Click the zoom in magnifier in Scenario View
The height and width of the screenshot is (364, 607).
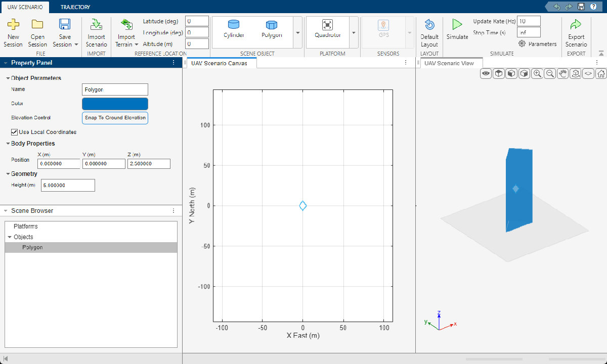(x=537, y=74)
